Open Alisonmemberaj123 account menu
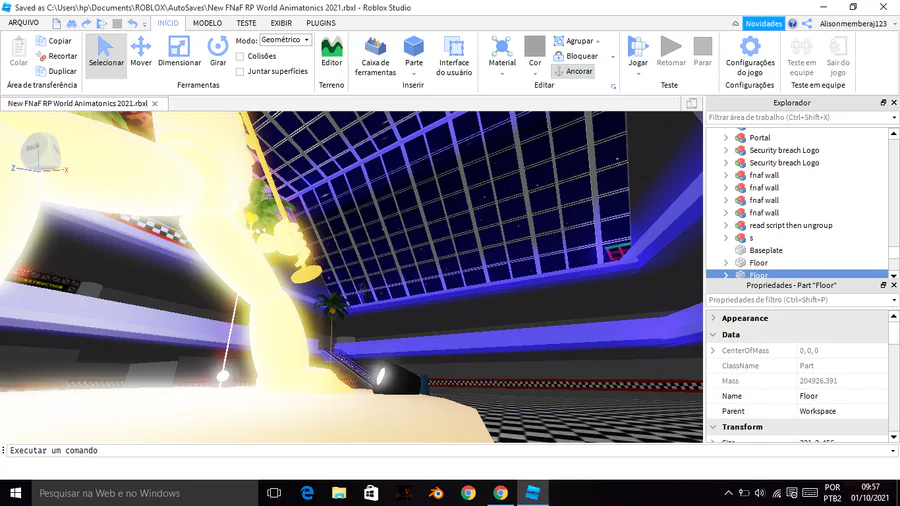 [856, 24]
